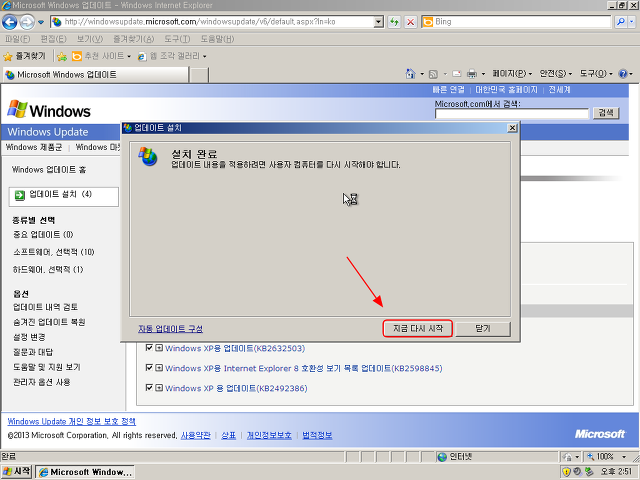Select 소프트웨어, 선택적 (10)
Image resolution: width=640 pixels, height=480 pixels.
[53, 252]
